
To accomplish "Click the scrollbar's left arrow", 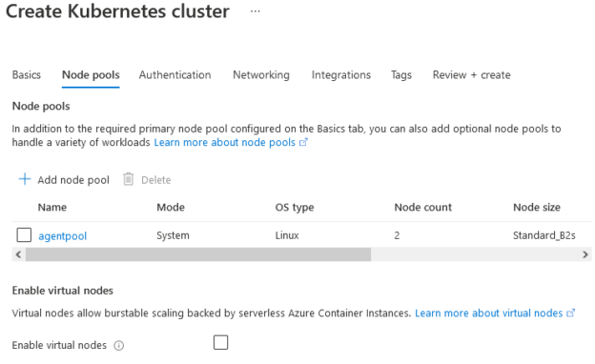I will (x=18, y=254).
